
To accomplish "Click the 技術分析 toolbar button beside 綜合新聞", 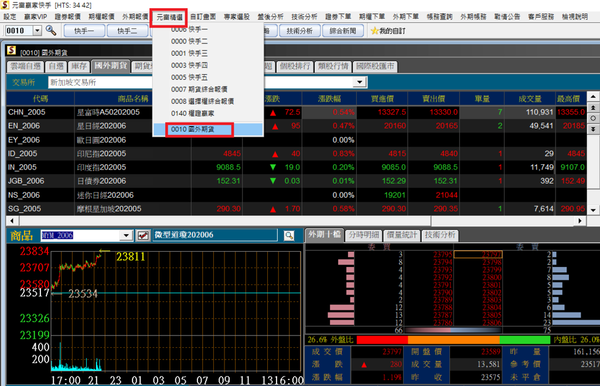I will pyautogui.click(x=300, y=31).
